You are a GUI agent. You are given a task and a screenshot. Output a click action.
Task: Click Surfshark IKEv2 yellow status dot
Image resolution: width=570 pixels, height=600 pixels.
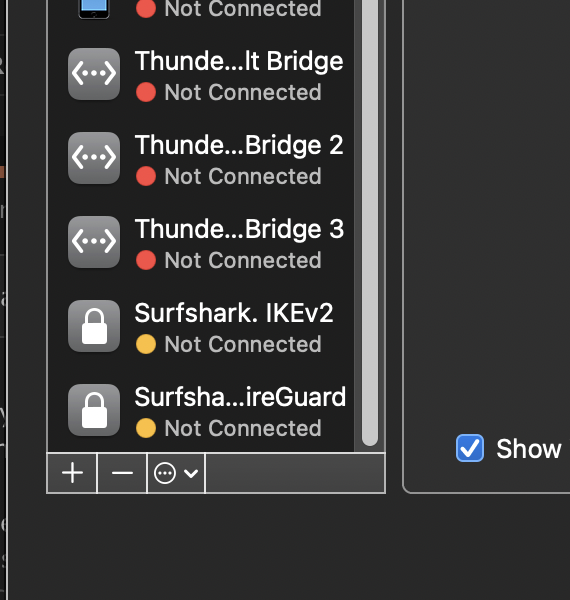pos(146,344)
